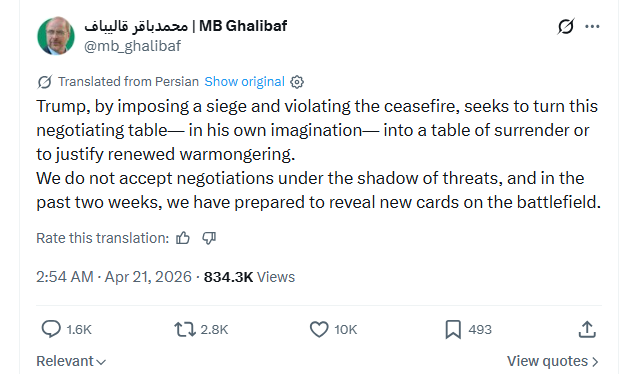
Task: Open View quotes link
Action: (x=553, y=361)
